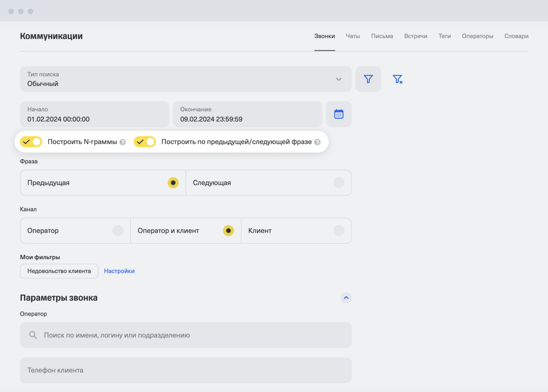Apply filters with the funnel icon

[x=368, y=79]
